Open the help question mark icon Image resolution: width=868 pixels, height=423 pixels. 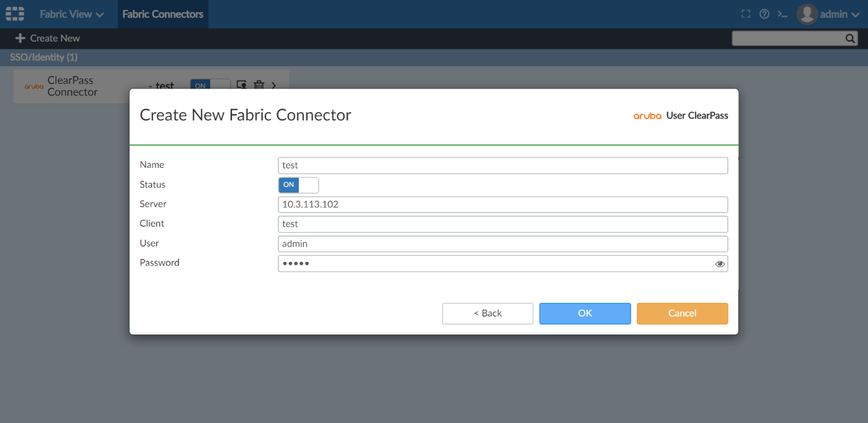[x=764, y=14]
